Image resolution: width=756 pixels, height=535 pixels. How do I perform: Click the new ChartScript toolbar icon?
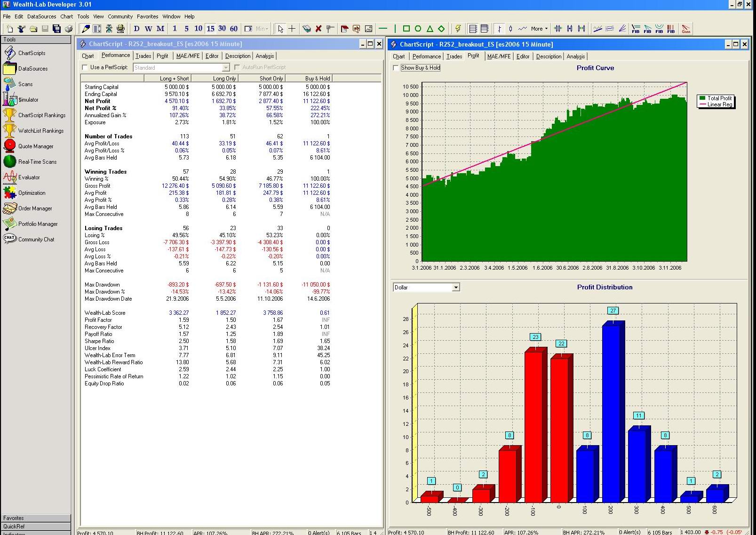point(9,29)
